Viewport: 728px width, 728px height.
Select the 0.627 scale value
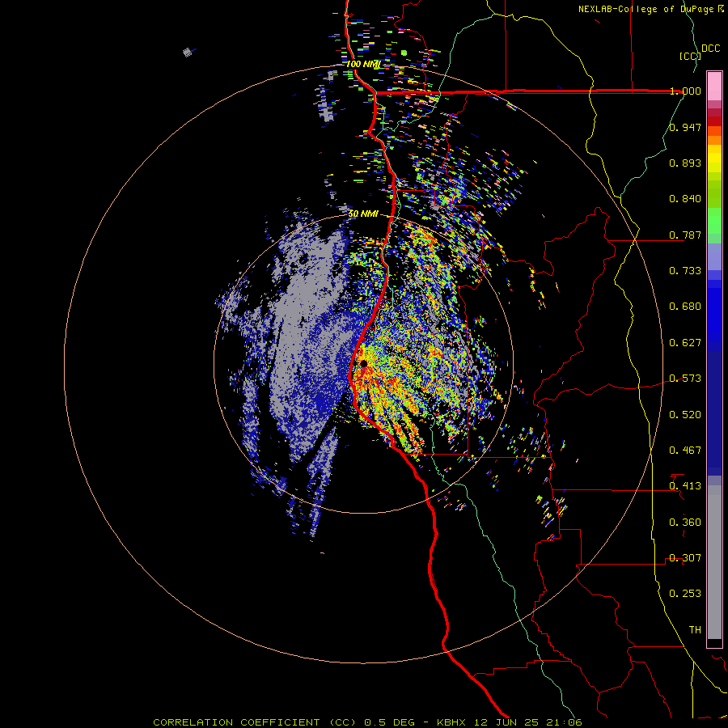click(x=685, y=343)
